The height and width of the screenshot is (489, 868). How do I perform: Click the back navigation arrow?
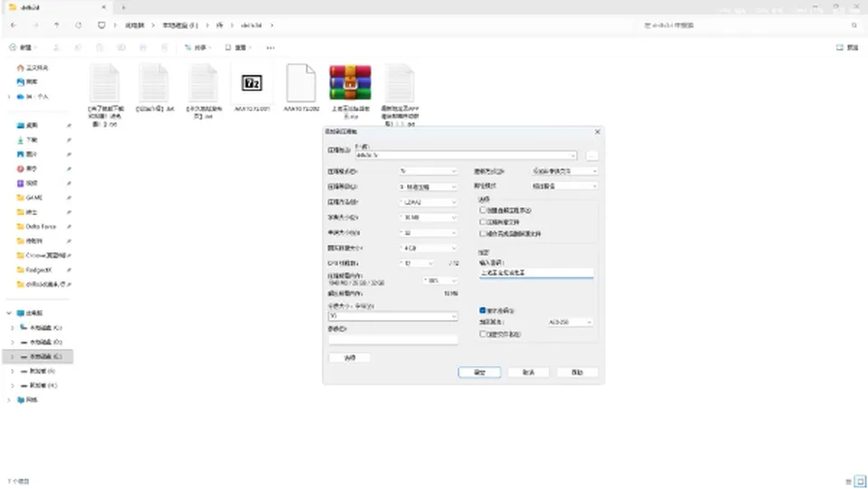click(14, 25)
